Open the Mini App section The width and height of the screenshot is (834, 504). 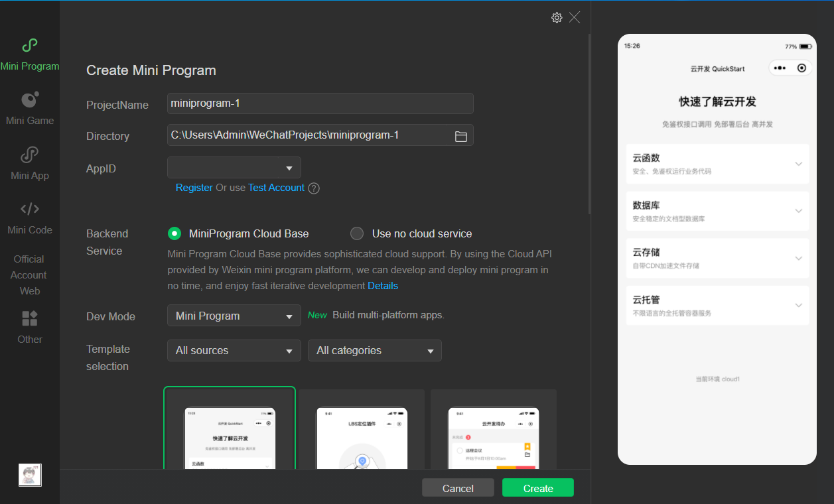(30, 164)
